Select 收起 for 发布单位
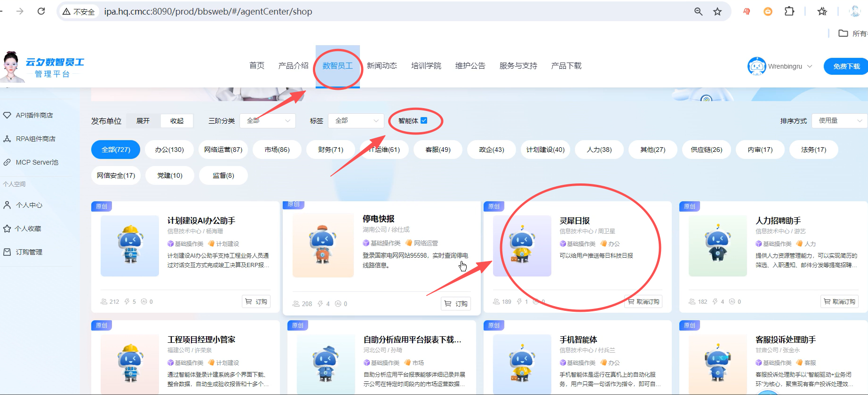Viewport: 868px width, 395px height. 177,121
